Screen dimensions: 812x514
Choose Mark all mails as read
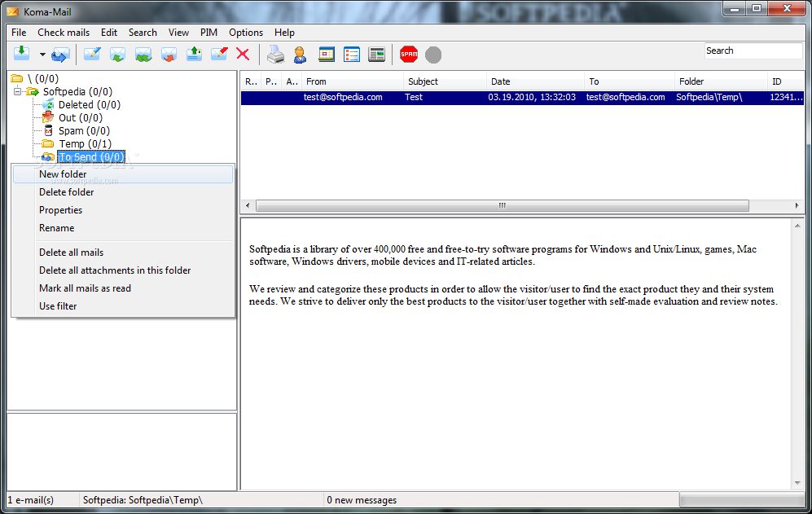(123, 288)
